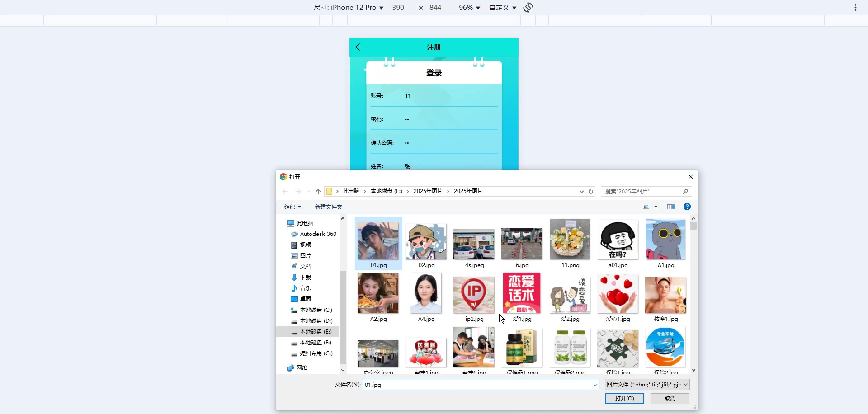Open file dialog help
The height and width of the screenshot is (414, 868).
coord(687,207)
